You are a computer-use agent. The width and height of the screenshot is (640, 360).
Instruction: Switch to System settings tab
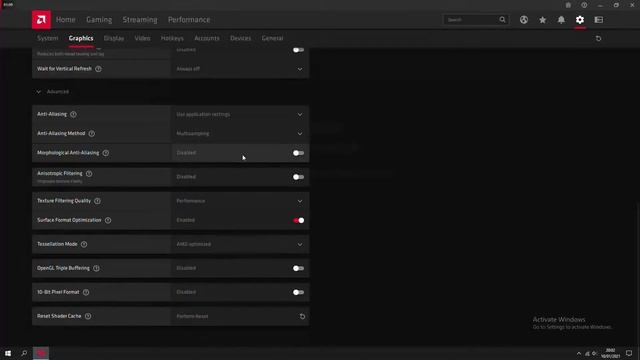pos(47,38)
